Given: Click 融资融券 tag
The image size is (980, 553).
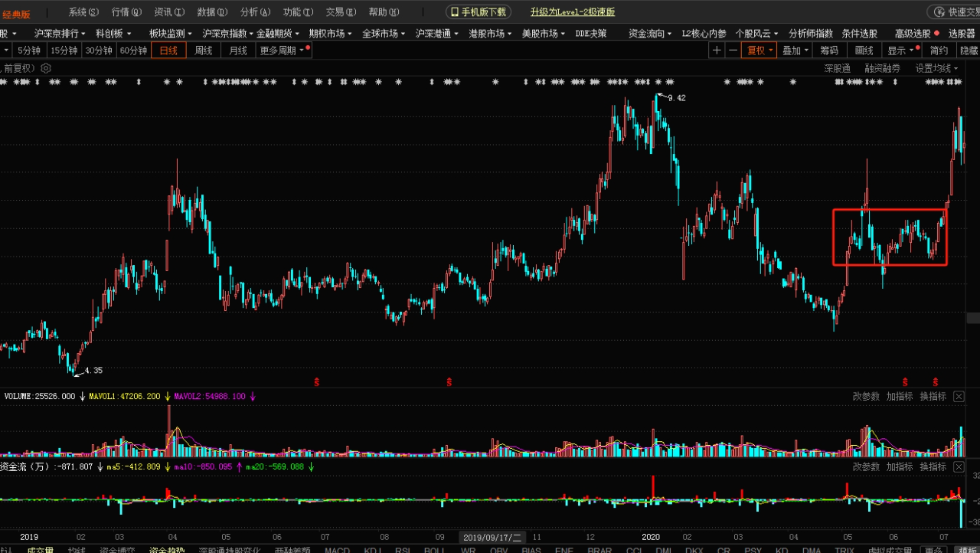Looking at the screenshot, I should (883, 68).
